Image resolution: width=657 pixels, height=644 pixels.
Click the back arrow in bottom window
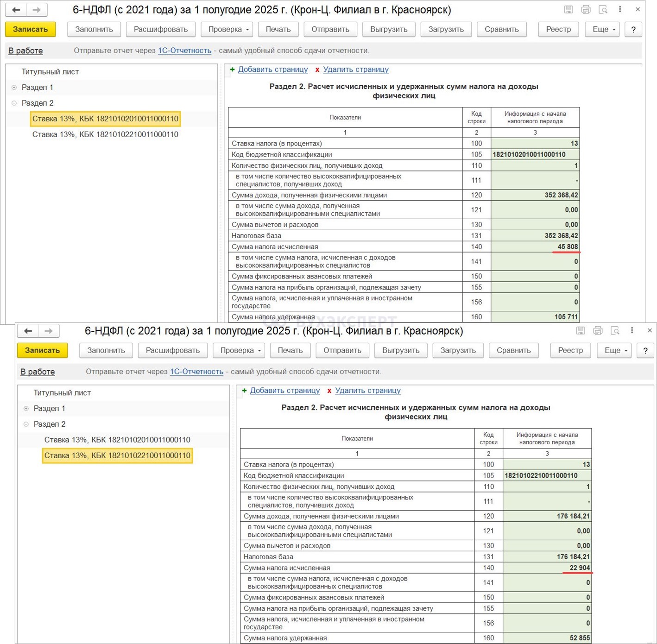coord(28,331)
